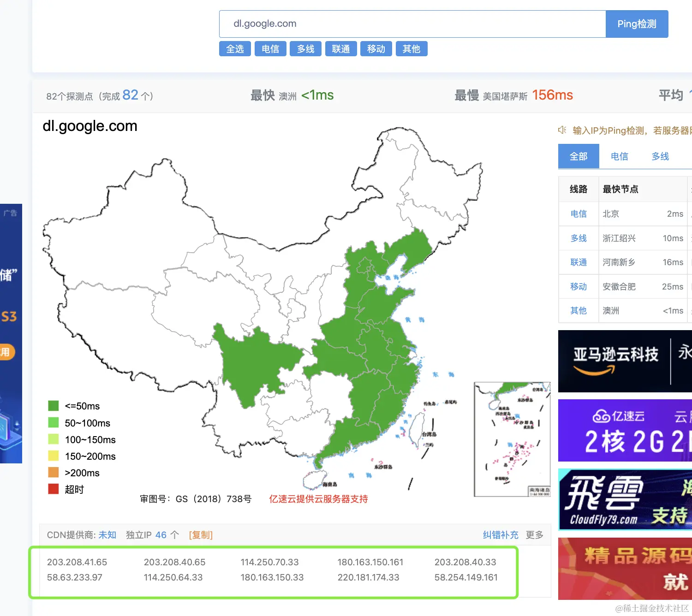The height and width of the screenshot is (616, 692).
Task: Click the slowest latency 156ms value
Action: point(552,95)
